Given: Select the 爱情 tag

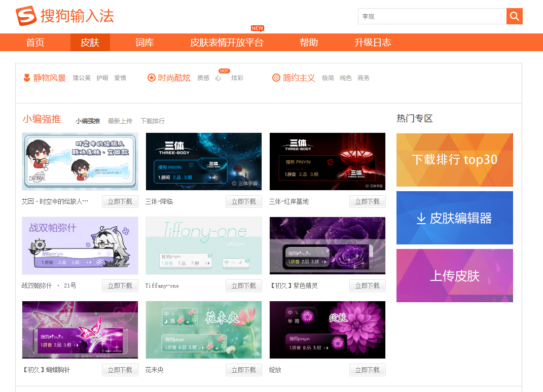Looking at the screenshot, I should point(120,78).
